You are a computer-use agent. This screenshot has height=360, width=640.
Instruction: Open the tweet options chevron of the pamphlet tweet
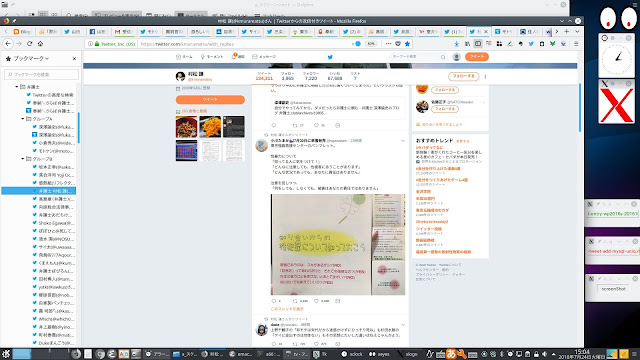tap(403, 141)
